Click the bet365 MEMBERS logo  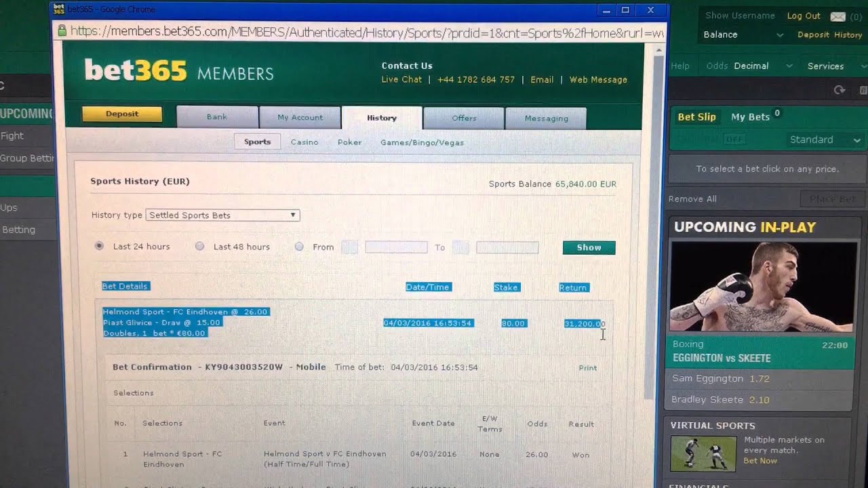click(178, 70)
